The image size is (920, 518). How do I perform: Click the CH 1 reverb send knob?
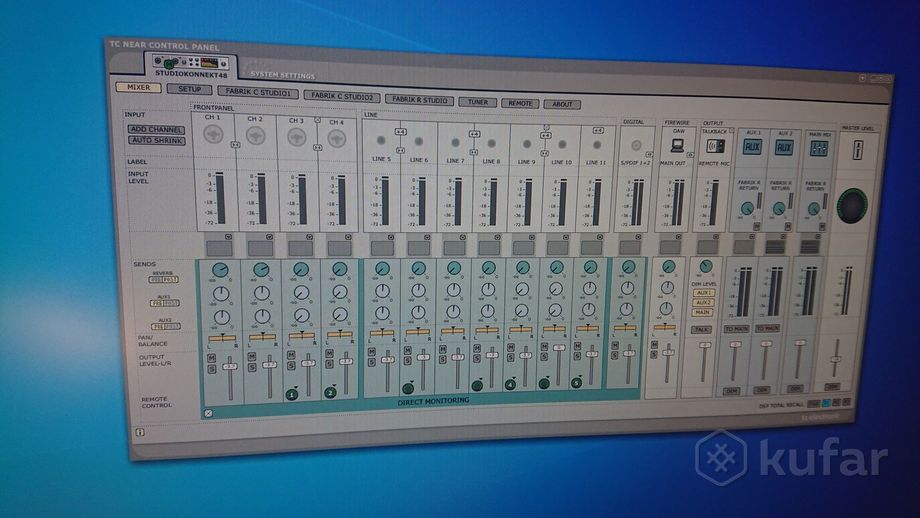[220, 269]
